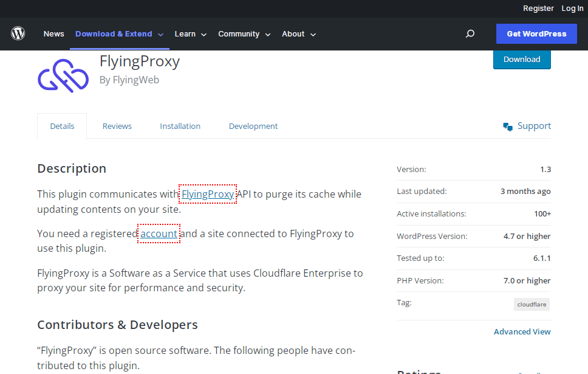
Task: Open the About menu
Action: tap(293, 34)
